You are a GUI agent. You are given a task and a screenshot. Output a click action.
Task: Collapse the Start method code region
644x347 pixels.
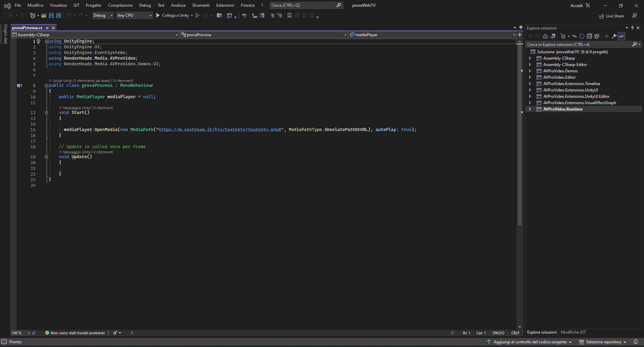[46, 113]
